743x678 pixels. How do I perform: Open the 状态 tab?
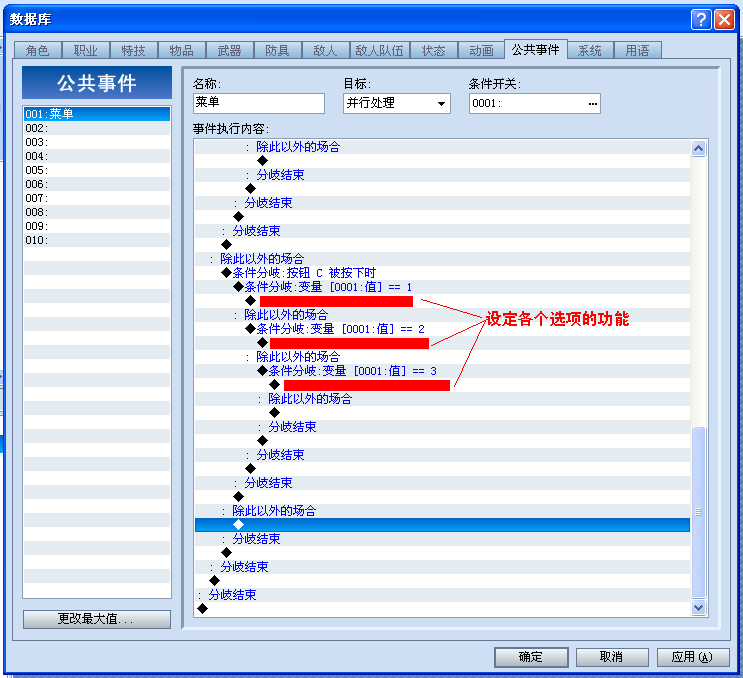pyautogui.click(x=434, y=50)
